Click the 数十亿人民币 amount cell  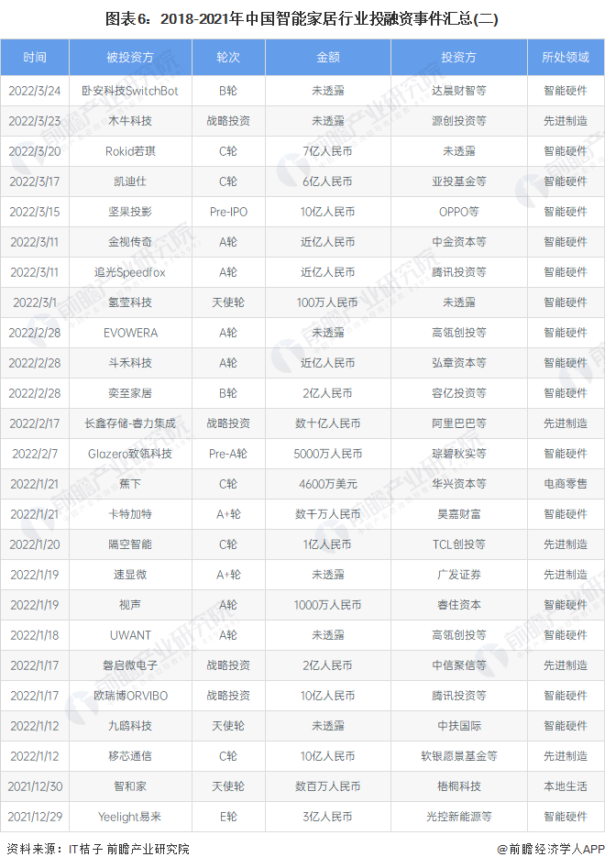[x=328, y=423]
